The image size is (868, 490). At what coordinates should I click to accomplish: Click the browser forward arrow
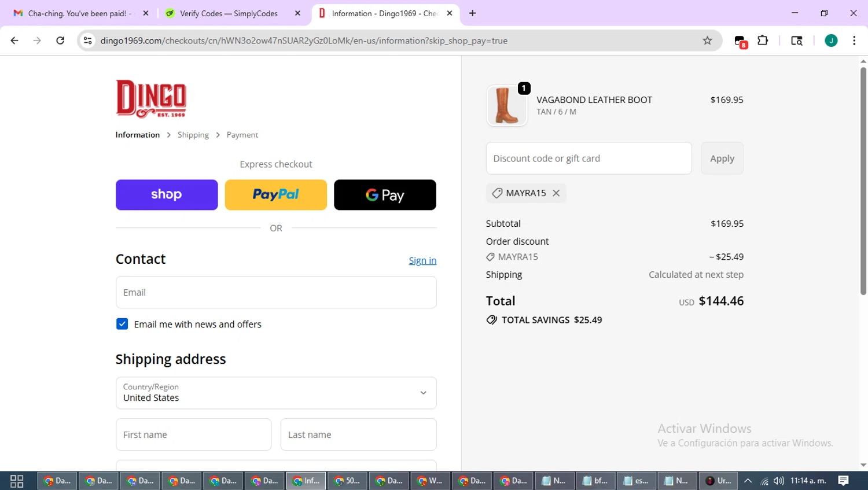[37, 40]
